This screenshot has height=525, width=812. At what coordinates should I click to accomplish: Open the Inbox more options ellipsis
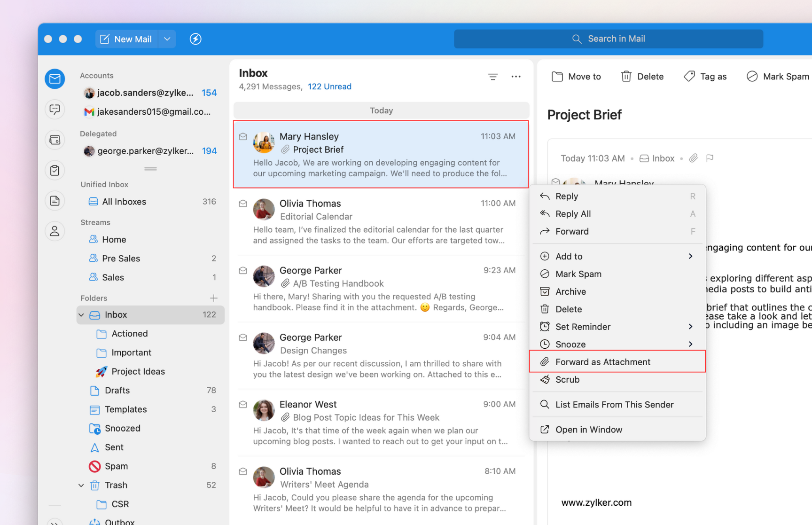(516, 77)
